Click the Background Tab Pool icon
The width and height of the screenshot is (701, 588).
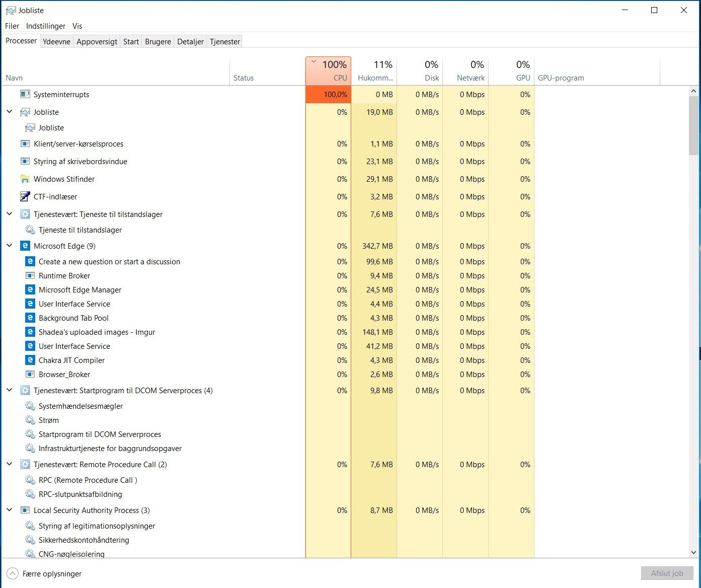pyautogui.click(x=30, y=318)
